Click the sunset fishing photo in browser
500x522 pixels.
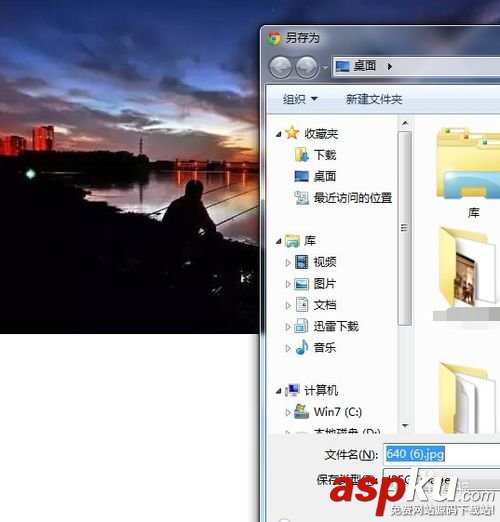coord(129,167)
